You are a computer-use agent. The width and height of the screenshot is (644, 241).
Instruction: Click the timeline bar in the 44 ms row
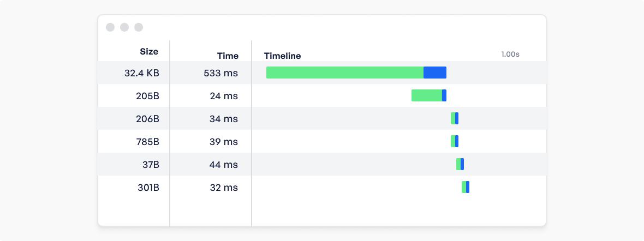pyautogui.click(x=460, y=164)
